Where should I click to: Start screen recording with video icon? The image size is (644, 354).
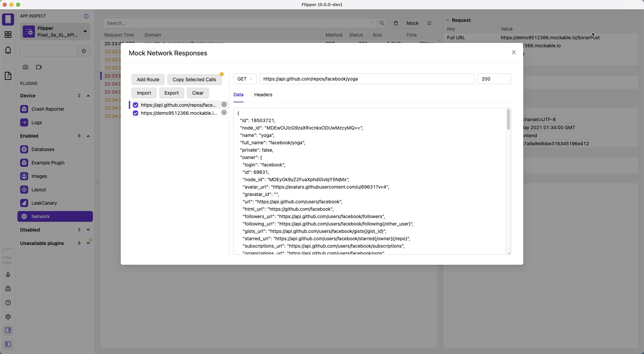pos(39,67)
